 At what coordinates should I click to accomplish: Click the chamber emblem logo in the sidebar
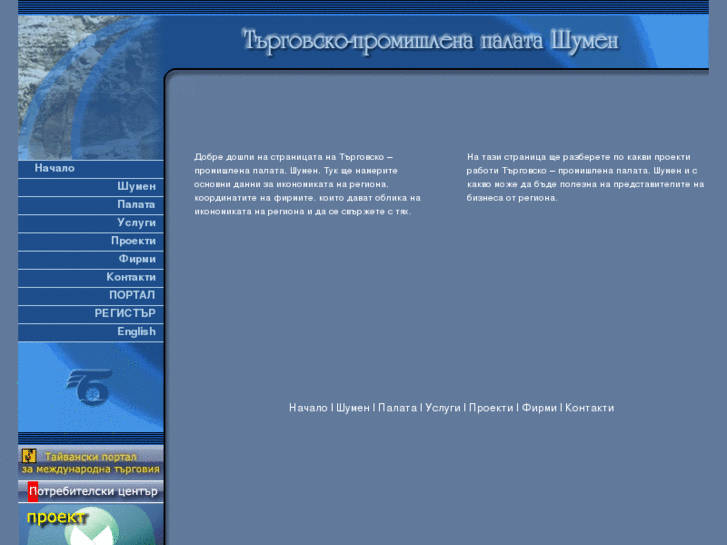pos(89,387)
